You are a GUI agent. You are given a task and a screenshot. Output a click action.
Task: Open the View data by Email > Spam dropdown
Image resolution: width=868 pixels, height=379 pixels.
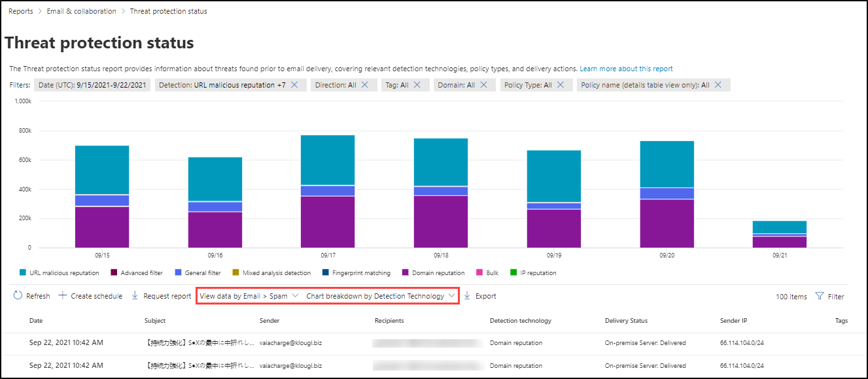coord(247,295)
